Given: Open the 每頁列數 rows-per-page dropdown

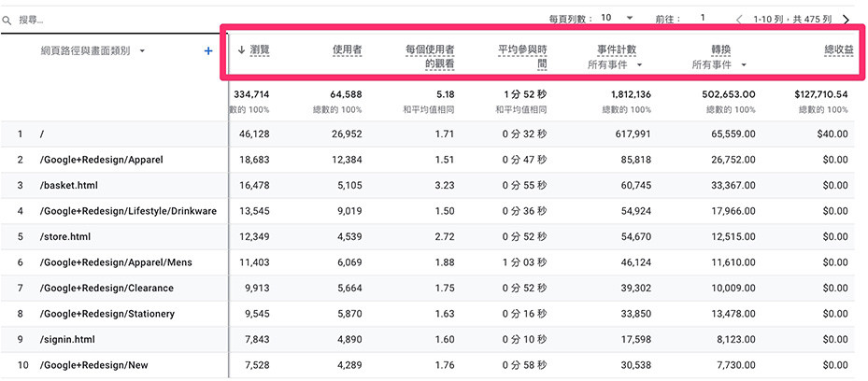Looking at the screenshot, I should pos(618,18).
